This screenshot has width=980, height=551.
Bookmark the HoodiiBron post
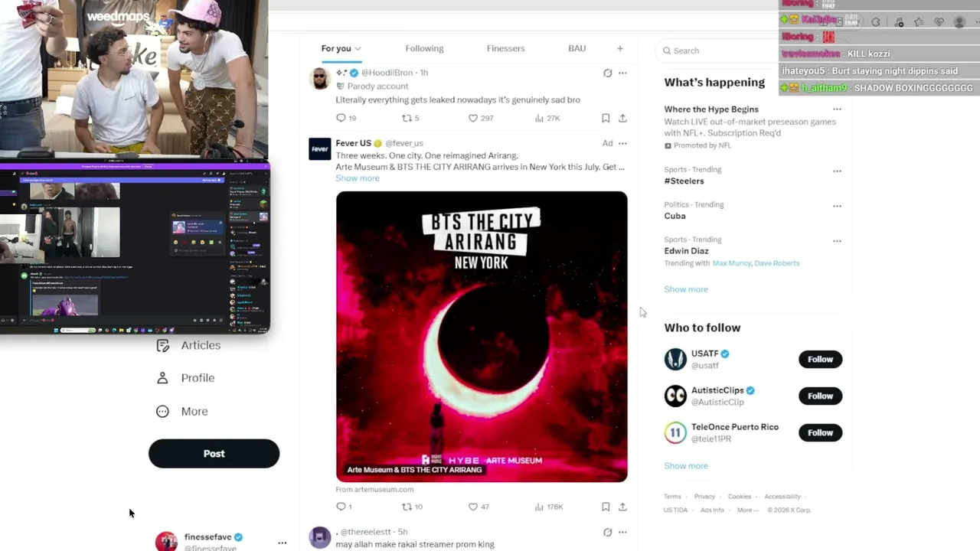click(x=606, y=118)
